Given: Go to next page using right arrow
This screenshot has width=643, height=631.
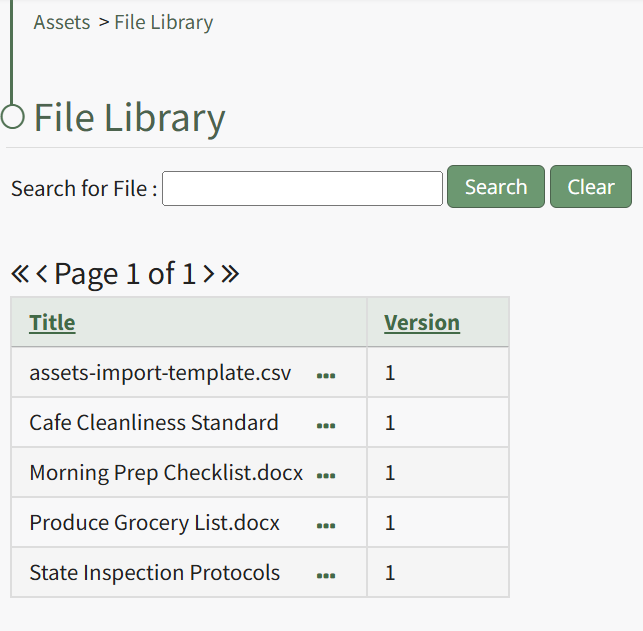Looking at the screenshot, I should point(209,274).
